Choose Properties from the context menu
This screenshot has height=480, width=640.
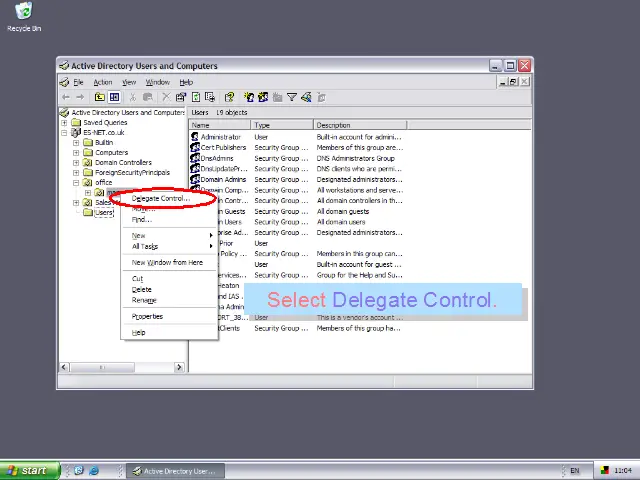169,316
